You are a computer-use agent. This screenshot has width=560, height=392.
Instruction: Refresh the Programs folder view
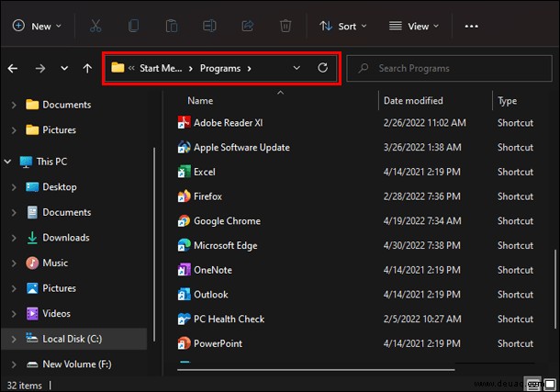(x=323, y=68)
